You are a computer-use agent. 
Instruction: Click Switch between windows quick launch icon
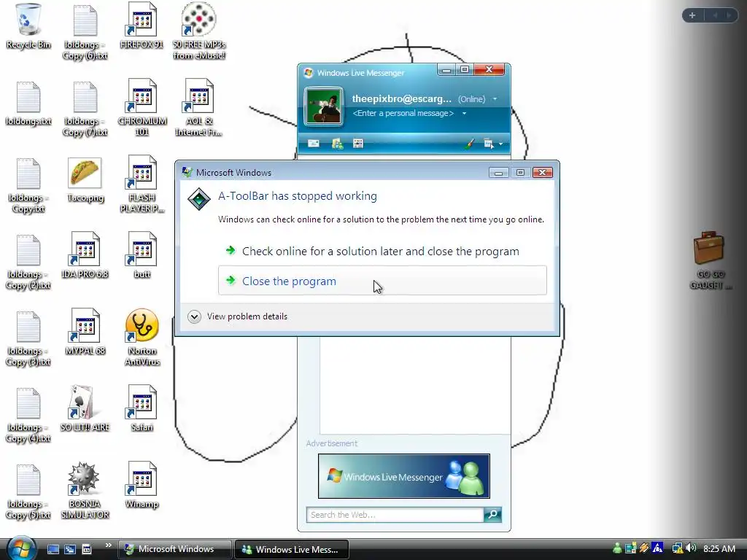69,549
